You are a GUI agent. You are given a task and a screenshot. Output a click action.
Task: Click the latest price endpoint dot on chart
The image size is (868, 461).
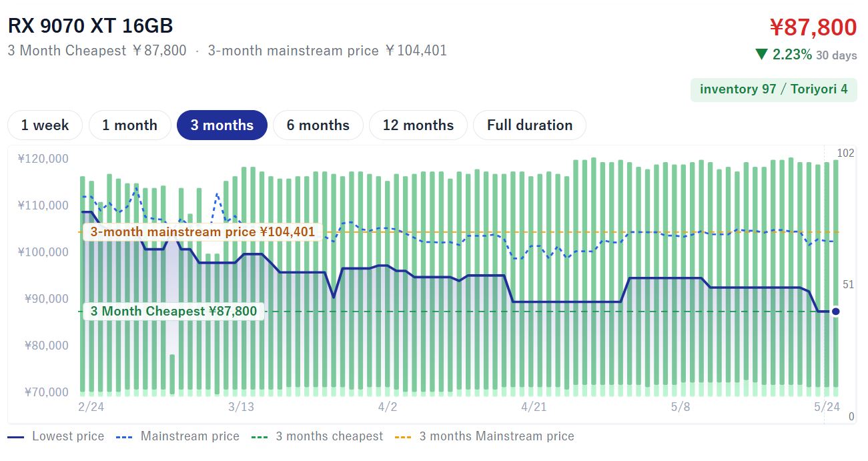click(x=835, y=312)
